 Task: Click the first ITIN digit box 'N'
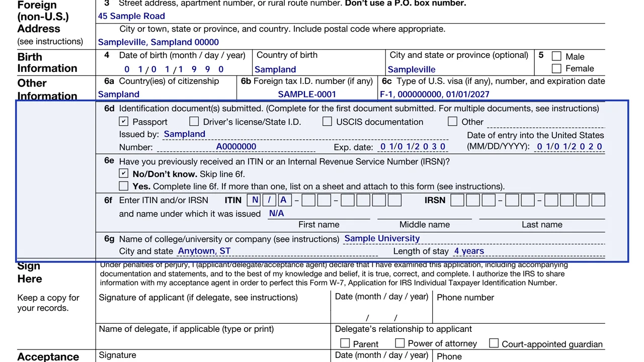pyautogui.click(x=254, y=200)
